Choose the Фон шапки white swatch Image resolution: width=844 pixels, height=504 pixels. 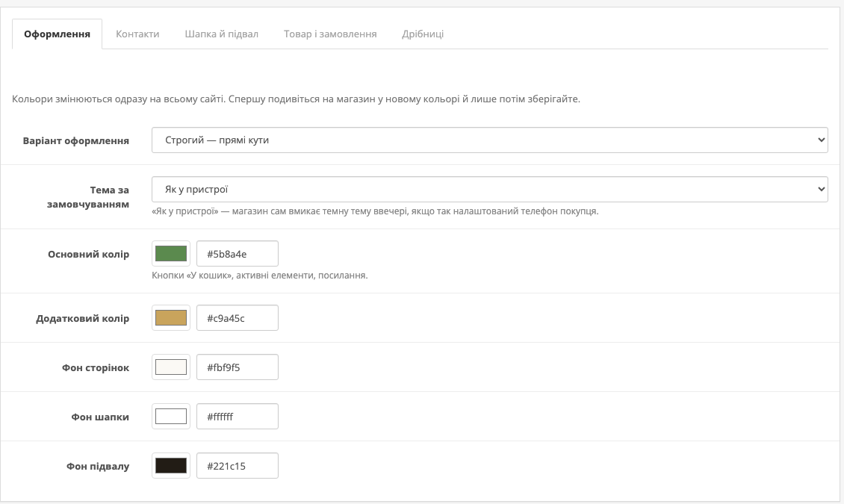171,417
